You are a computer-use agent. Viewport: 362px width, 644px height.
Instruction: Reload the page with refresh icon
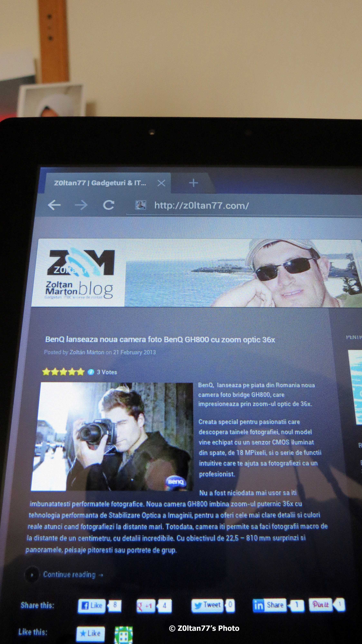pos(109,205)
